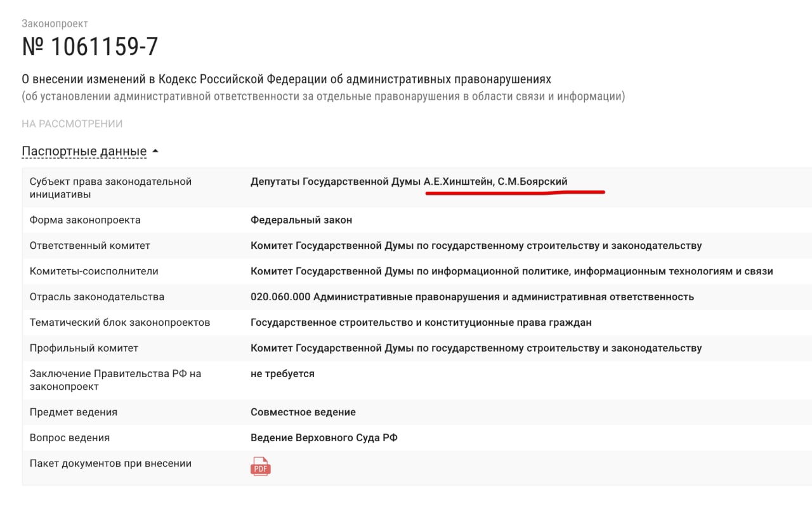Click the Заключение Правительства РФ label
The image size is (812, 506).
point(115,380)
